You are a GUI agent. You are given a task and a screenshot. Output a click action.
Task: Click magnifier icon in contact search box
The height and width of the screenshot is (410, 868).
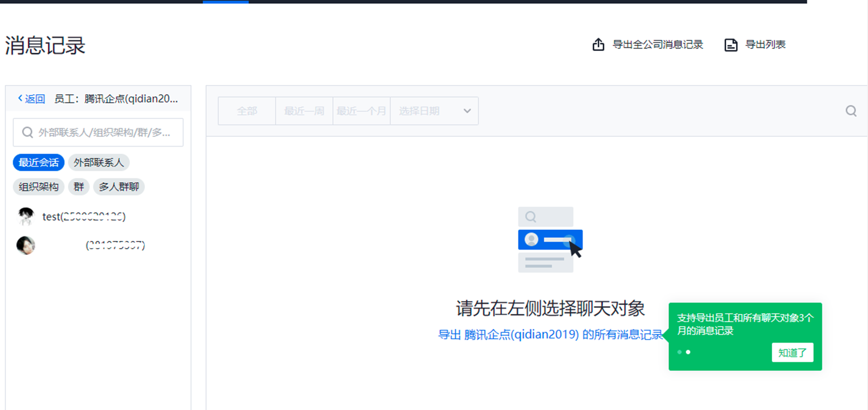[27, 132]
